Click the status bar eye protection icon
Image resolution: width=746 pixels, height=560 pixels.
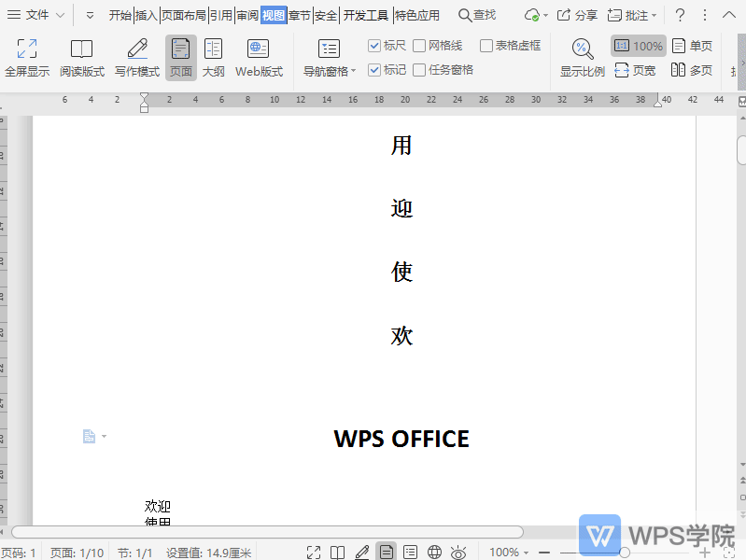click(458, 553)
